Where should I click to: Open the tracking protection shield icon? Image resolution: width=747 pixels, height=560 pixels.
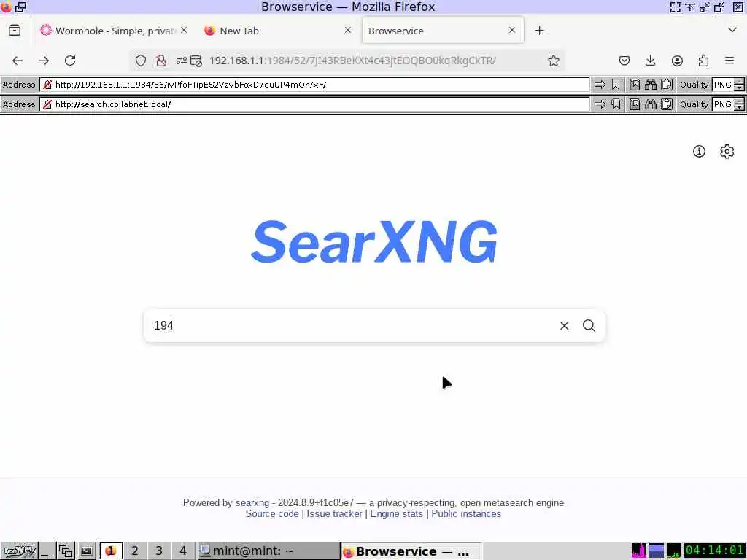coord(141,61)
